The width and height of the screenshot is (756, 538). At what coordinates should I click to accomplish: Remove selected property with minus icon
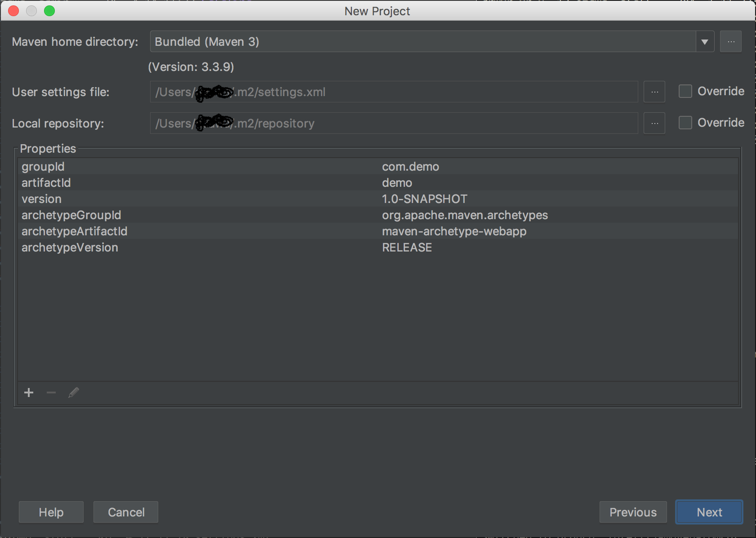pyautogui.click(x=51, y=392)
